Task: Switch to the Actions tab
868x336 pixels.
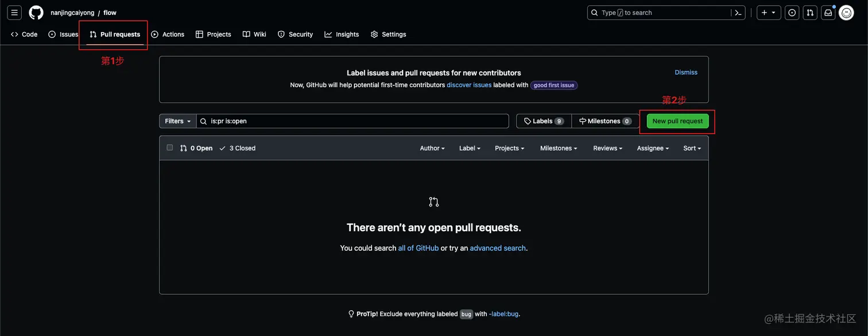Action: click(x=168, y=34)
